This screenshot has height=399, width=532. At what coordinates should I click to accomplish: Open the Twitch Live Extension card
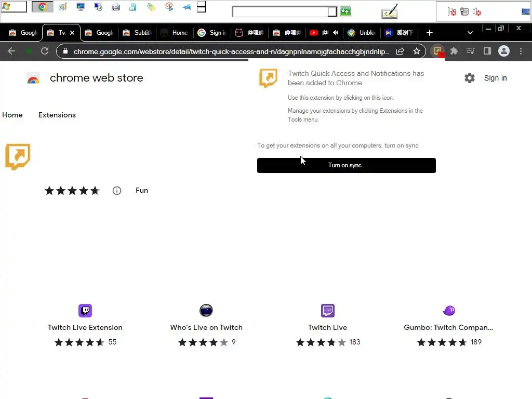pyautogui.click(x=85, y=325)
